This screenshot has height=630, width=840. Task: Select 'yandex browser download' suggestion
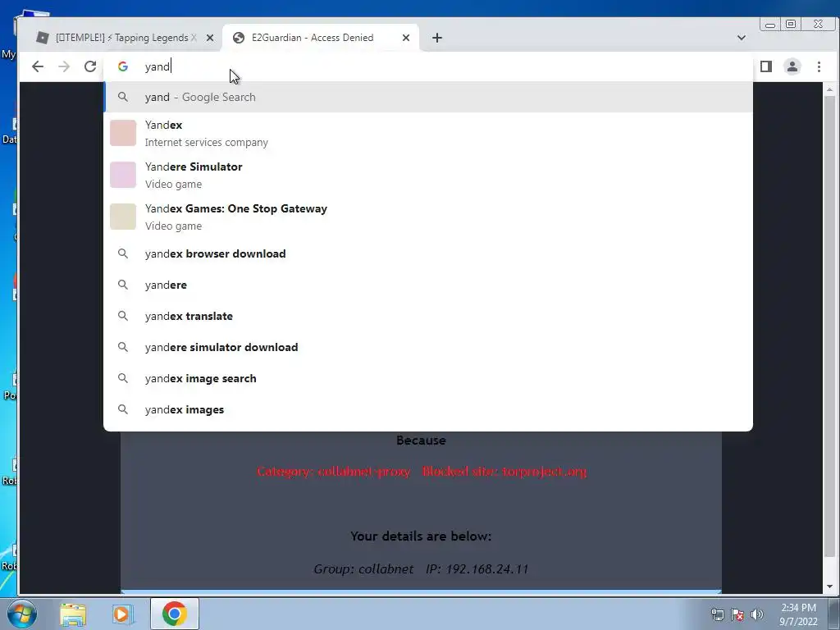tap(428, 254)
